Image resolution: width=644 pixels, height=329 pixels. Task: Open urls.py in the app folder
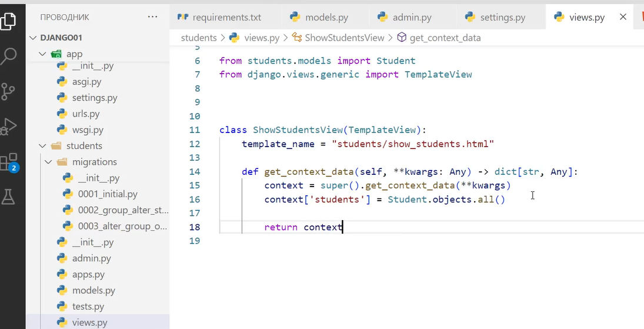[x=86, y=114]
